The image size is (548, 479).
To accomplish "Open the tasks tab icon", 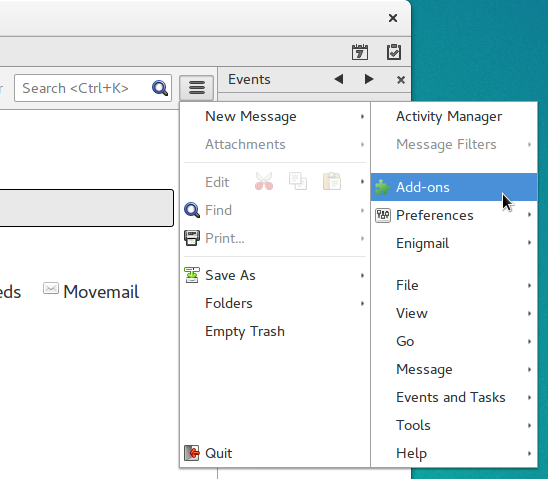I will [394, 52].
